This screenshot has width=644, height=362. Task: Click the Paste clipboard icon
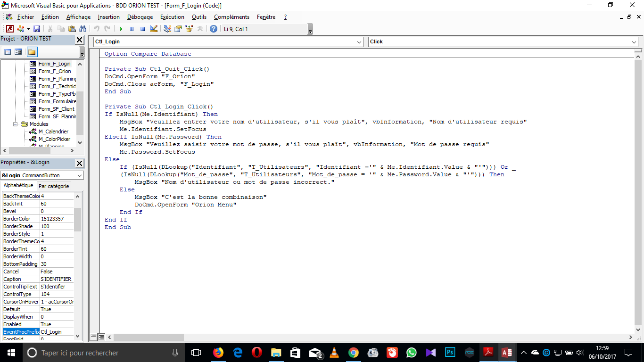(72, 29)
